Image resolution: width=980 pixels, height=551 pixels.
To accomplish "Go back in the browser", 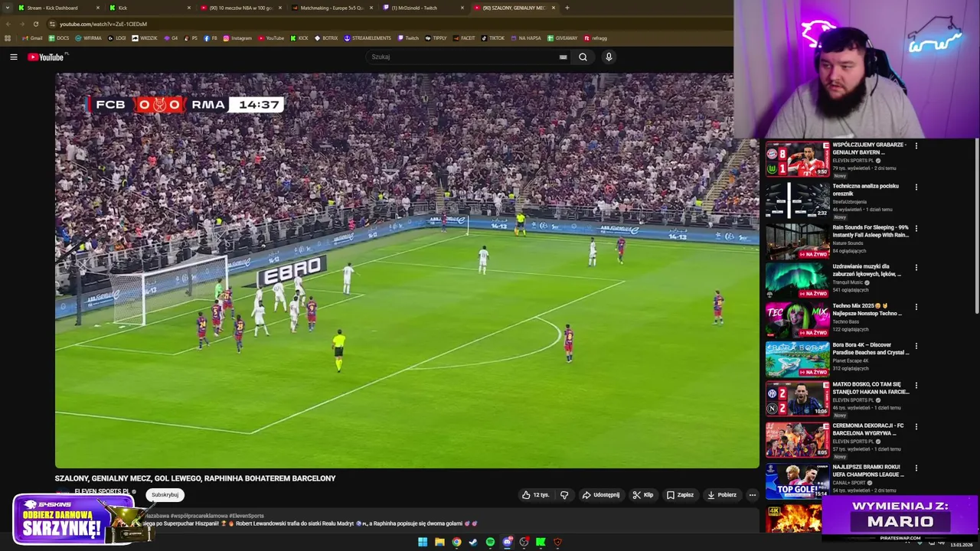I will pos(8,24).
